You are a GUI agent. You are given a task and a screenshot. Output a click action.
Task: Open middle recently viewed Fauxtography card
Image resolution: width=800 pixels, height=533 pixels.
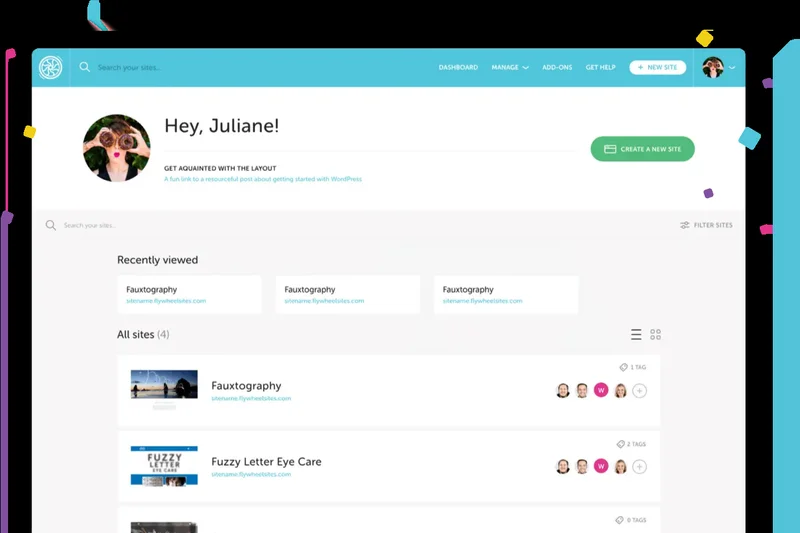click(x=347, y=295)
